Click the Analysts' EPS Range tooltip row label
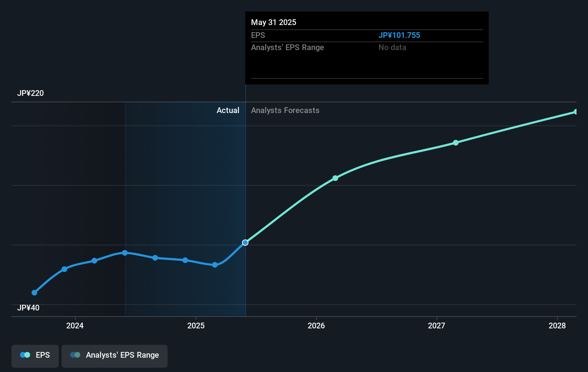This screenshot has width=588, height=372. [288, 48]
